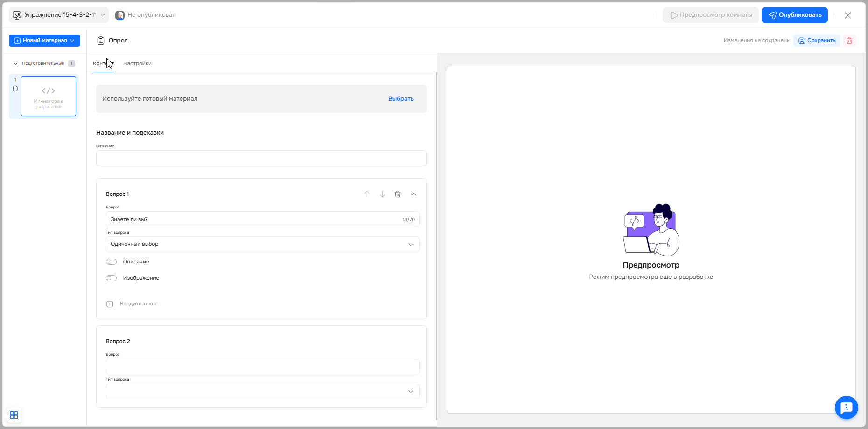Enable the Описание toggle
Image resolution: width=868 pixels, height=429 pixels.
(x=111, y=262)
